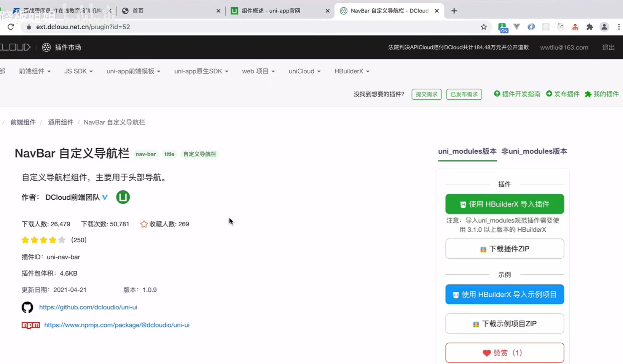The height and width of the screenshot is (364, 623).
Task: Click the red npm logo icon
Action: tap(31, 325)
